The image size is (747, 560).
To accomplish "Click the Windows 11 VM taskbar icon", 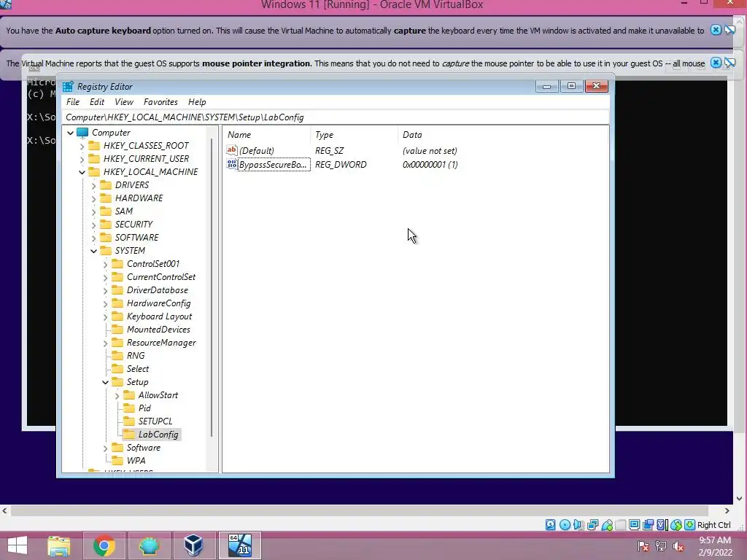I will (x=239, y=545).
